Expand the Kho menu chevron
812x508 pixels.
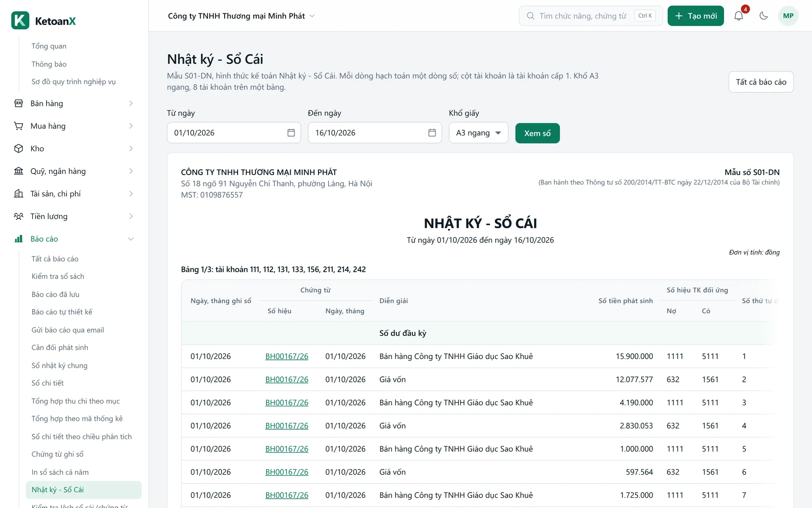[131, 149]
